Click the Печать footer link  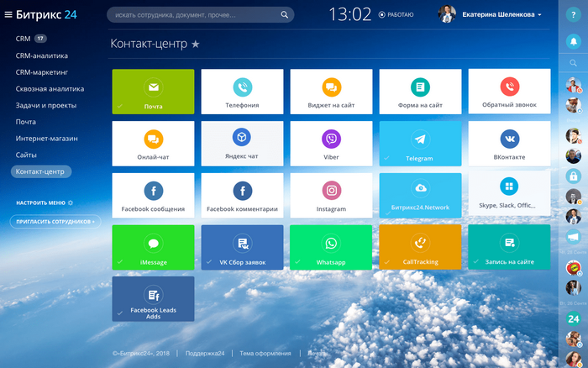[x=317, y=354]
